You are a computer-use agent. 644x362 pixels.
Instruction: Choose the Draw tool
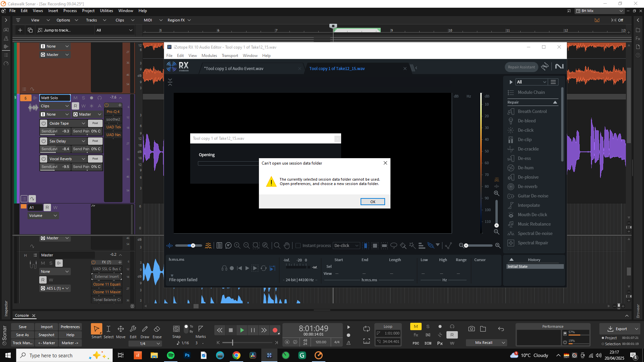[x=145, y=331]
